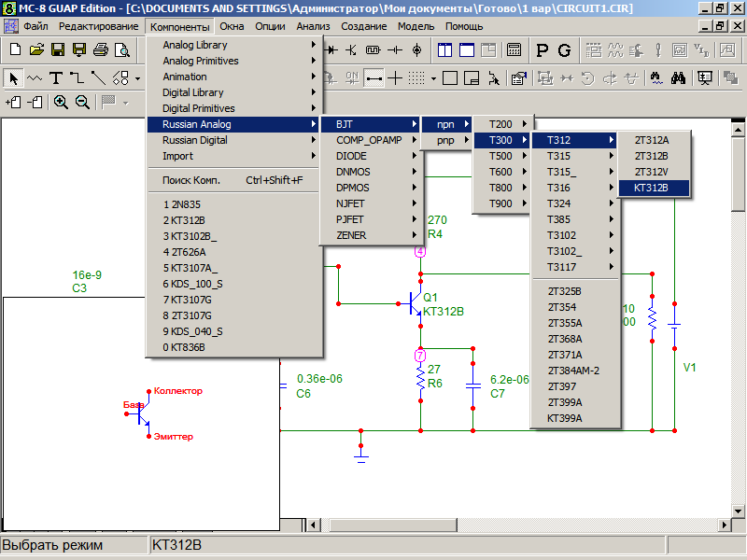
Task: Click the Zoom In magnifier icon
Action: click(61, 103)
